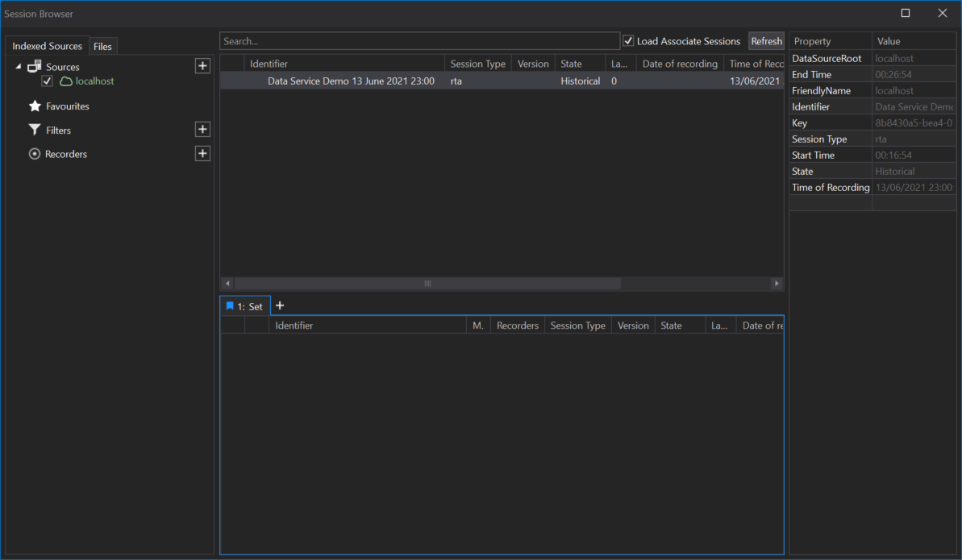Screen dimensions: 962x560
Task: Check the checkbox on the Data Service Demo row
Action: point(231,81)
